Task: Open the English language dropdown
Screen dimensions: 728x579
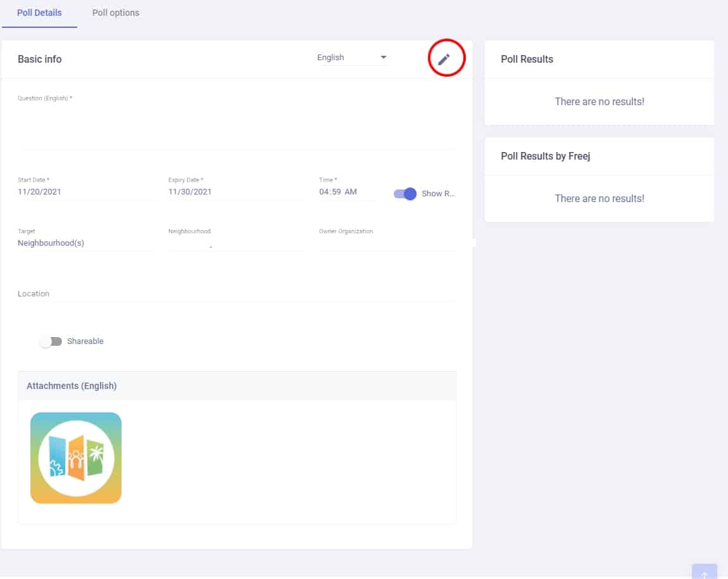Action: click(351, 58)
